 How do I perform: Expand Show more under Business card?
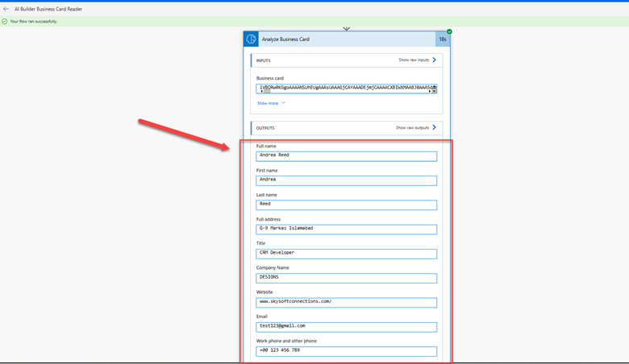(271, 103)
